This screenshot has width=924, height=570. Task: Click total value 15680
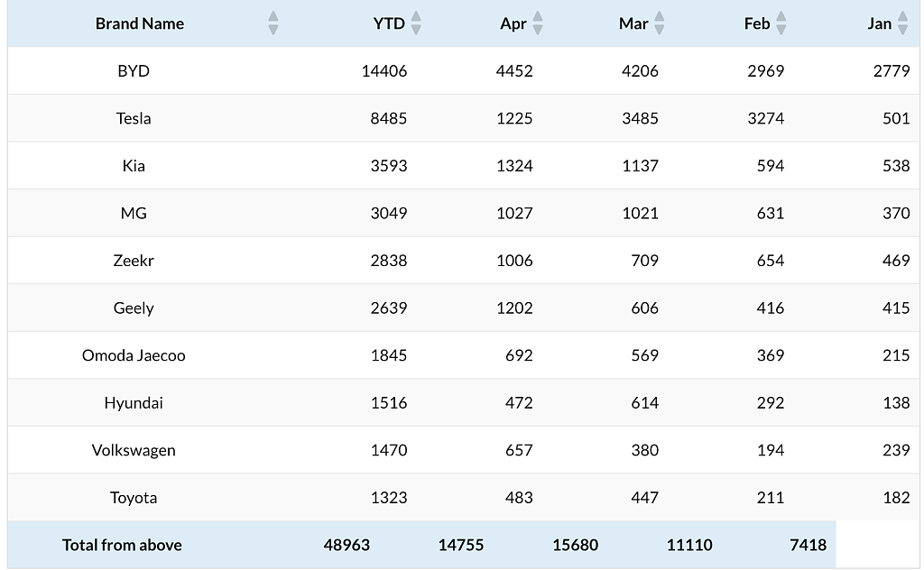click(575, 545)
